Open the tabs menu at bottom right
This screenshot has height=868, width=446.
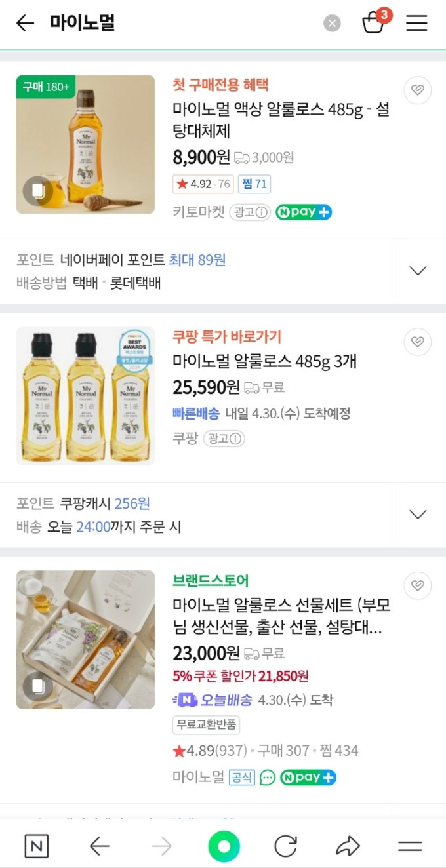[409, 846]
